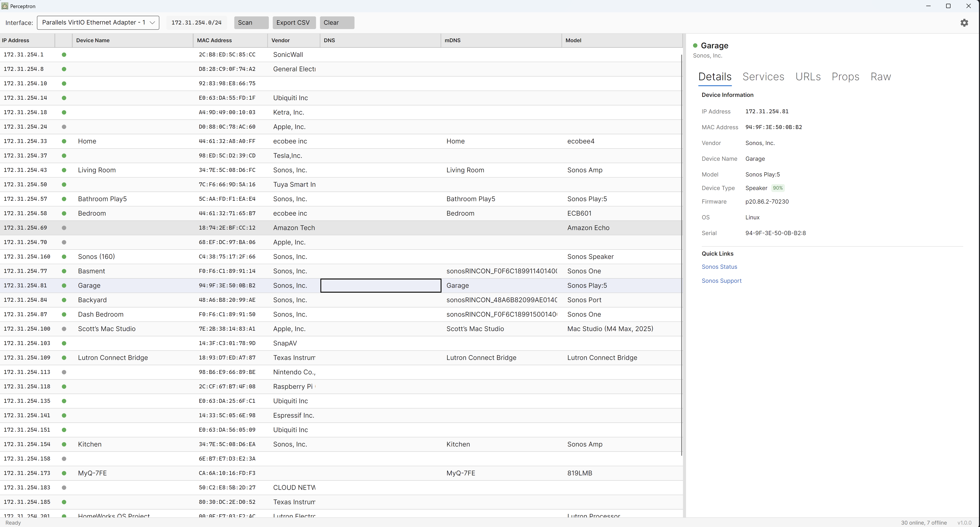
Task: Switch to the Services tab
Action: coord(763,77)
